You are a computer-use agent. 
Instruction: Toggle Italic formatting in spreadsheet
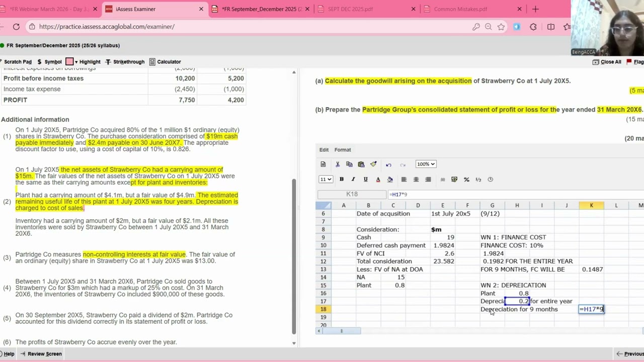coord(353,179)
